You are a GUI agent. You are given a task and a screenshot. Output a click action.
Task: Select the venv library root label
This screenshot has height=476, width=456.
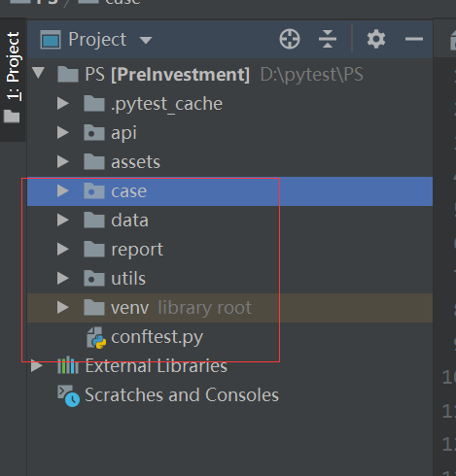[181, 308]
